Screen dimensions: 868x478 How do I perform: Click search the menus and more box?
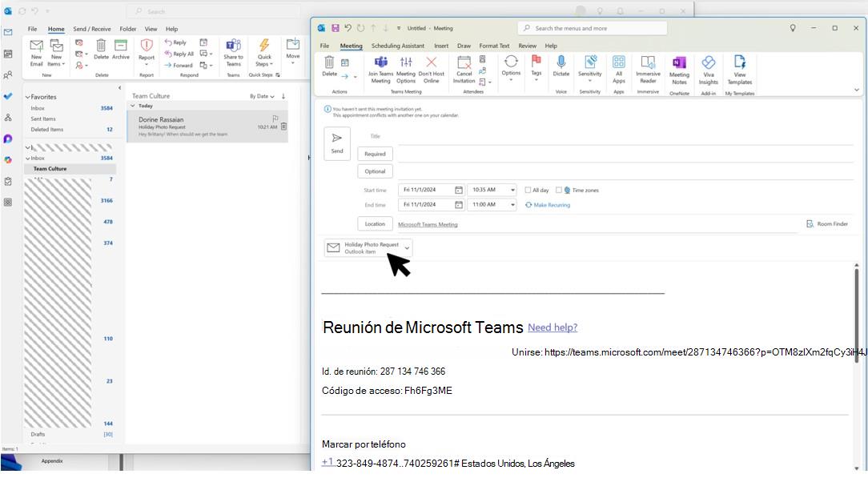point(593,28)
